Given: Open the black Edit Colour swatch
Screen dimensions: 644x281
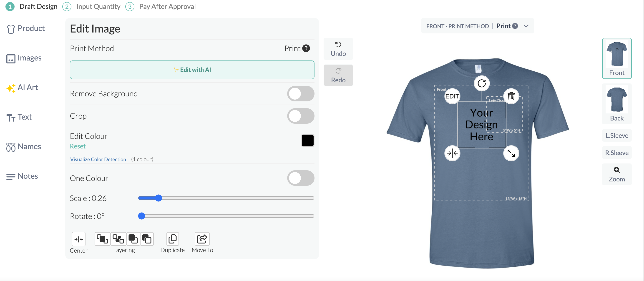Looking at the screenshot, I should [x=307, y=140].
